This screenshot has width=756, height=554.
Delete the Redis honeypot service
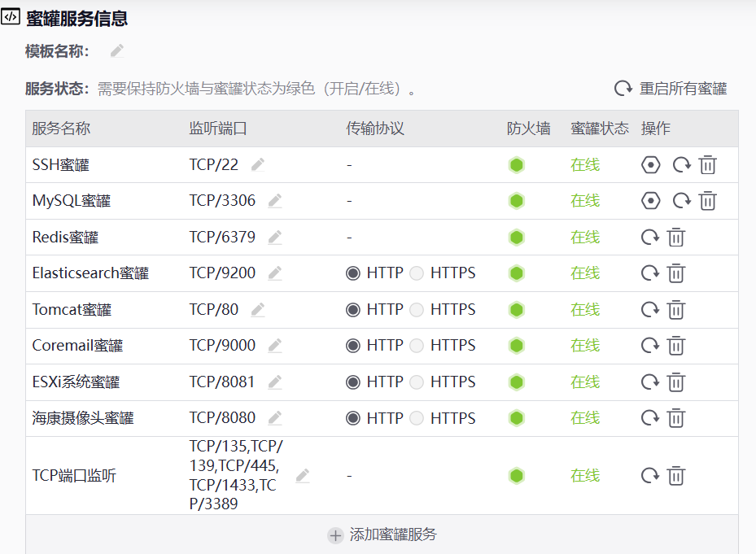(676, 238)
